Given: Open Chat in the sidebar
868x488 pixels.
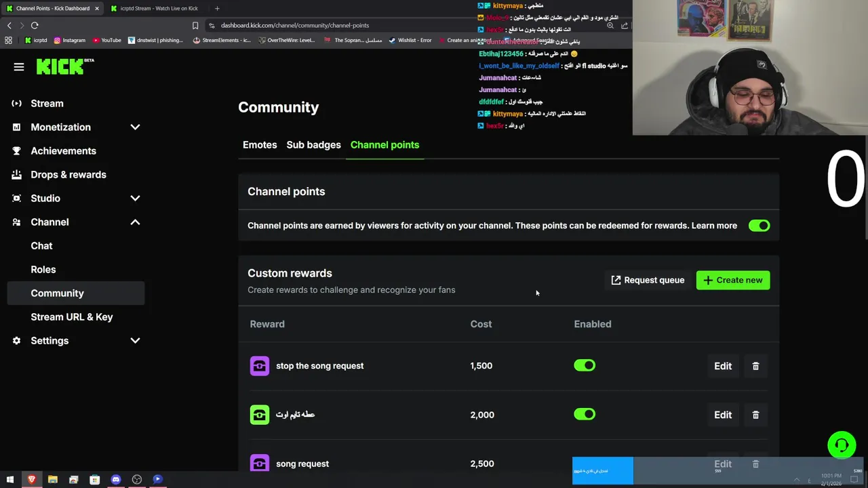Looking at the screenshot, I should tap(41, 246).
